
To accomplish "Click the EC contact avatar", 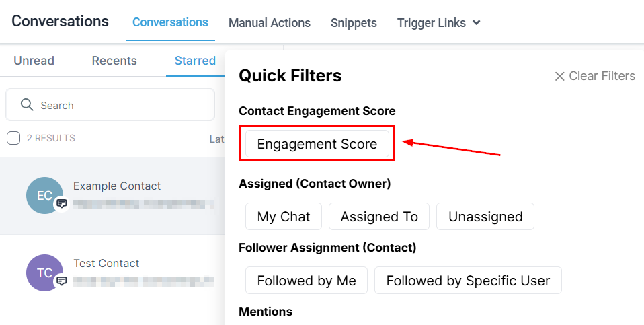I will point(44,196).
